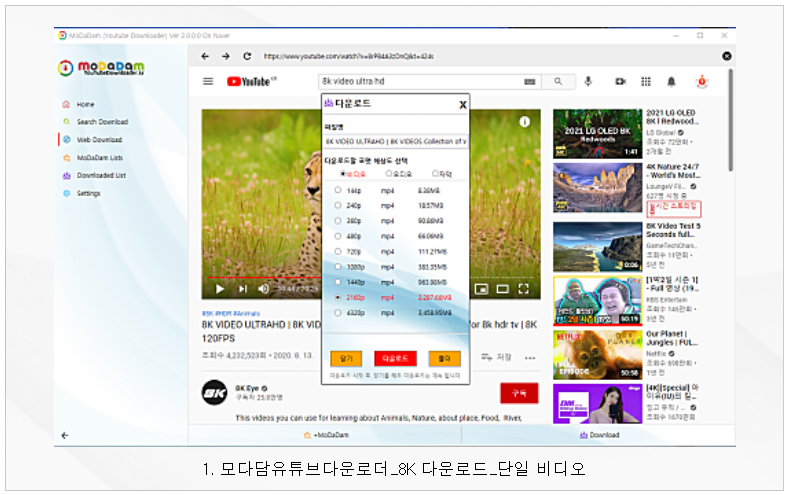Start voice search with the microphone icon
This screenshot has width=790, height=495.
[x=588, y=81]
